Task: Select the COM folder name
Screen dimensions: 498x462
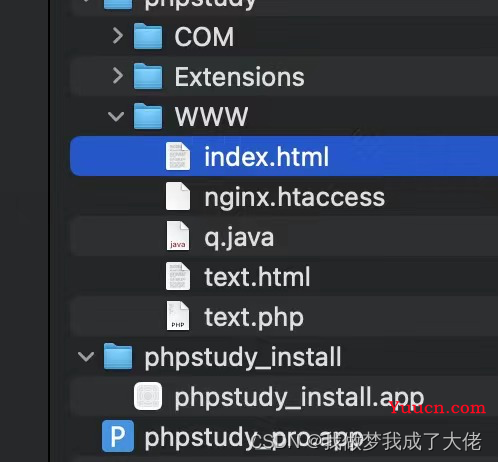Action: pos(204,37)
